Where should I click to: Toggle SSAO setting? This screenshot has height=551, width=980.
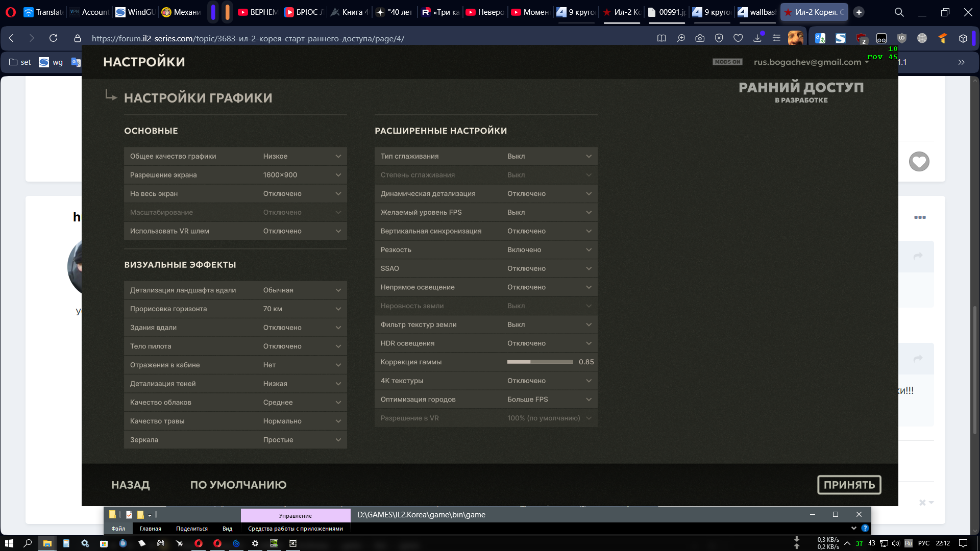486,268
